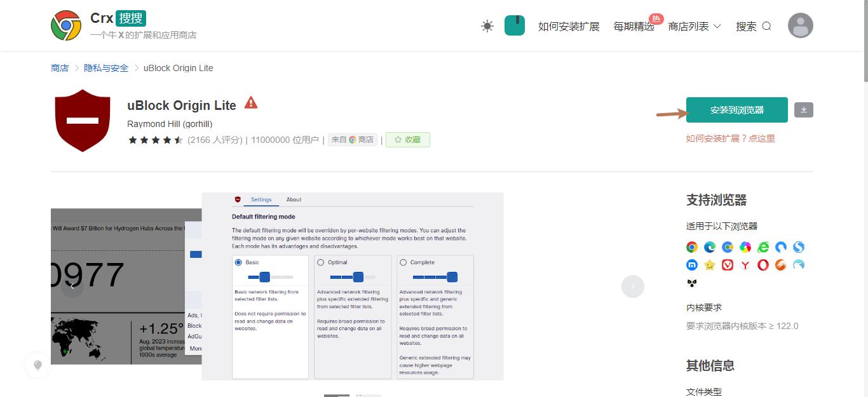Click the '11000000 位用户' user count
868x397 pixels.
pos(285,140)
